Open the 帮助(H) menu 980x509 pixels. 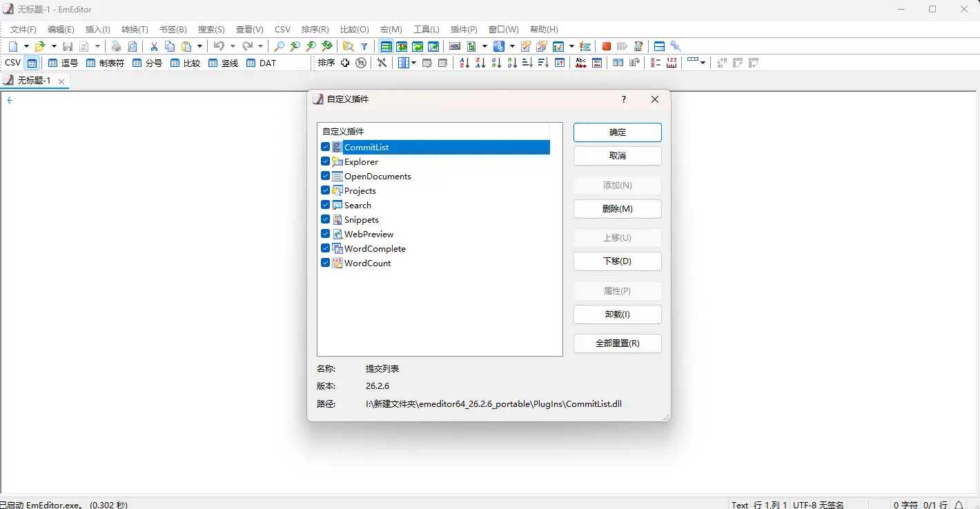[544, 30]
